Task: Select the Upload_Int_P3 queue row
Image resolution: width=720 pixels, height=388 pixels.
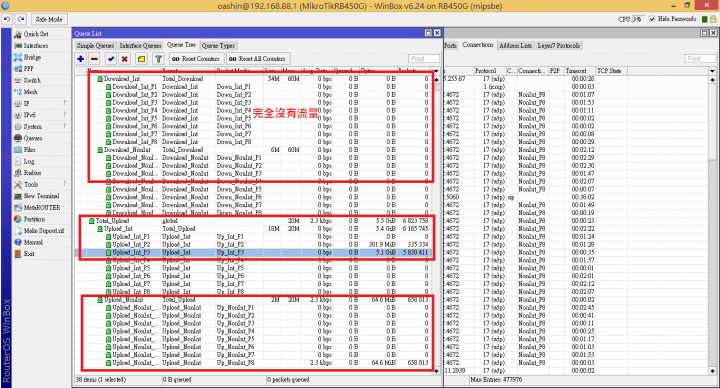Action: click(x=253, y=253)
